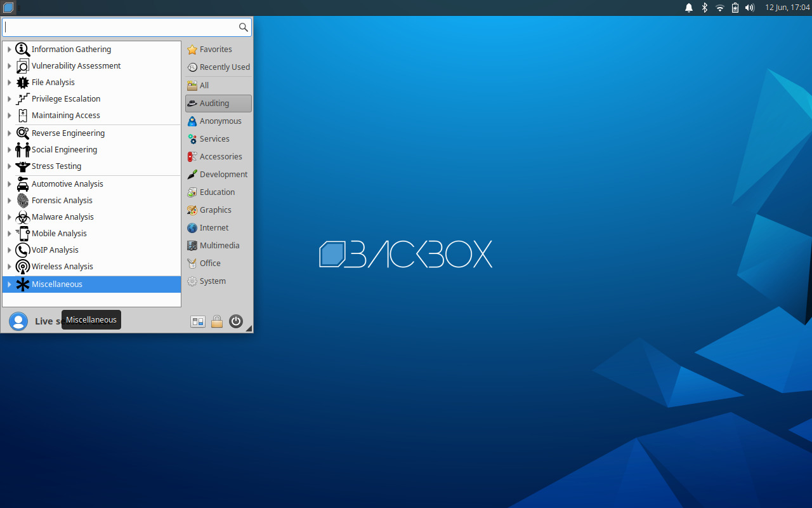Expand the Vulnerability Assessment entry
812x508 pixels.
point(9,65)
